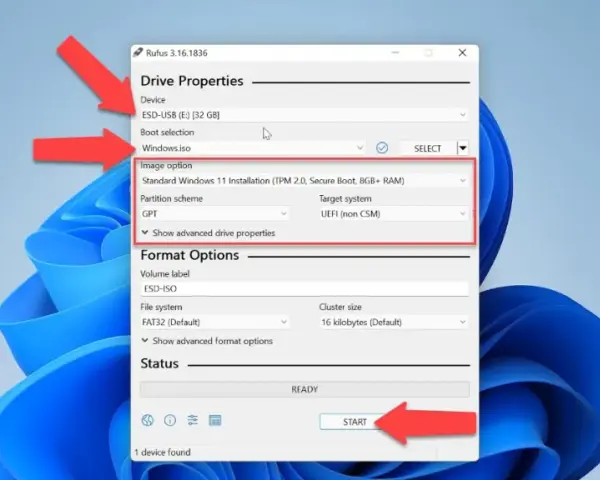600x480 pixels.
Task: Show the log window icon
Action: tap(215, 420)
